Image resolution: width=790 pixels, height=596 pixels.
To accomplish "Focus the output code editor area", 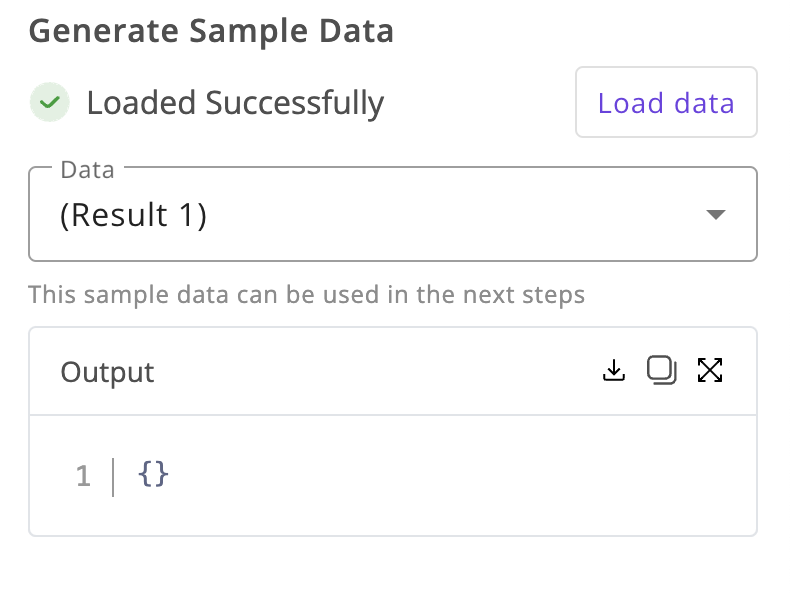I will [392, 476].
